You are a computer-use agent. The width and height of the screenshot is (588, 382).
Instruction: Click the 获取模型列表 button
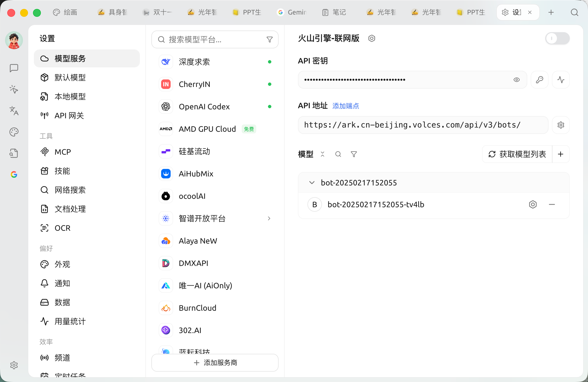click(x=517, y=154)
